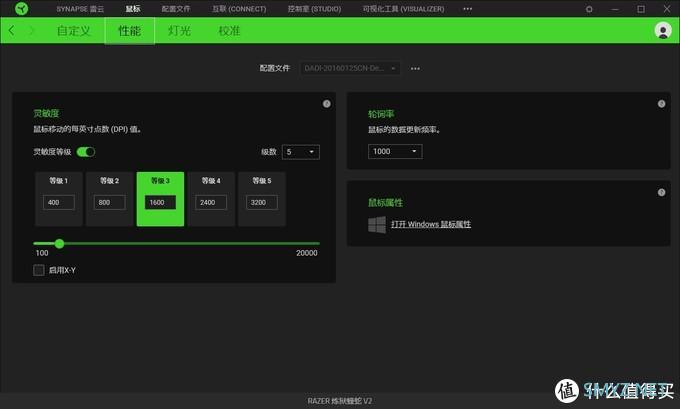Click the 灵敏度 section heading
The image size is (680, 409).
[x=46, y=114]
